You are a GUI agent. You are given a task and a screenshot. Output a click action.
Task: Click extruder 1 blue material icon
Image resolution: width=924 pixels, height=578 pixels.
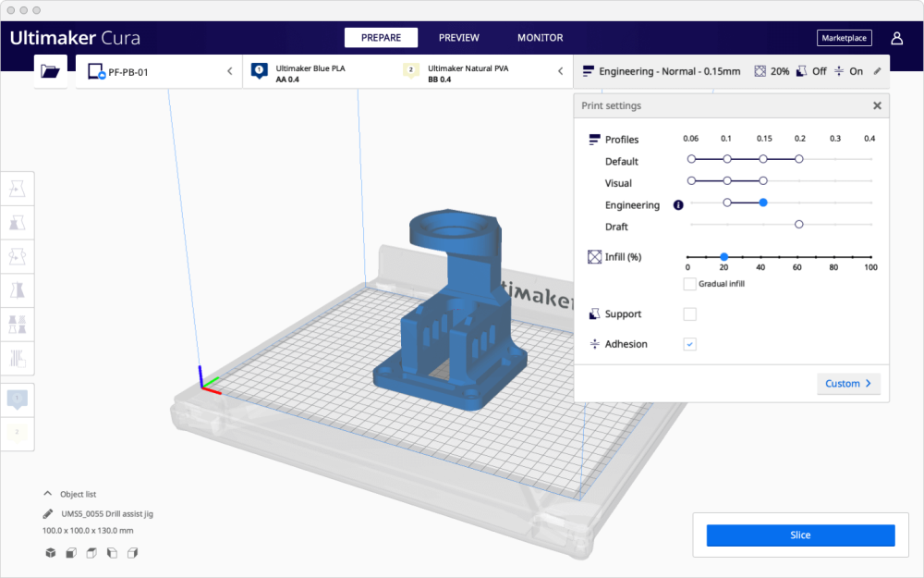click(260, 71)
